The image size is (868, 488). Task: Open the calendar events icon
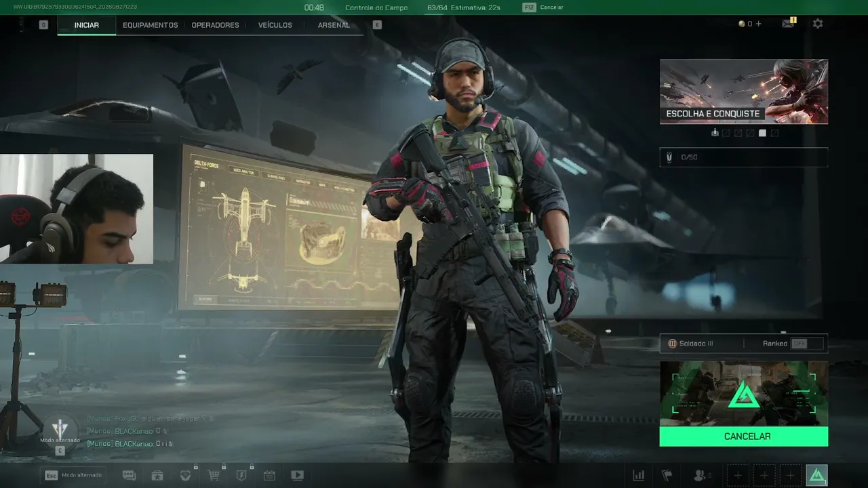pos(269,476)
